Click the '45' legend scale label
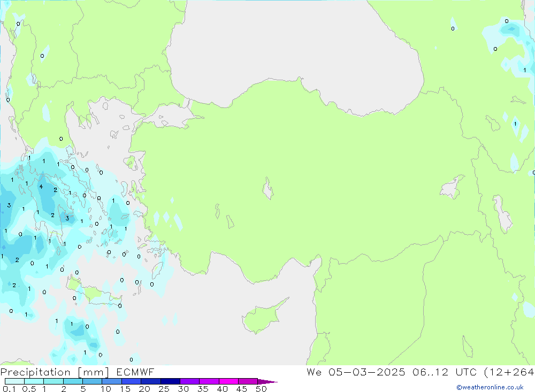The height and width of the screenshot is (392, 535). (242, 389)
